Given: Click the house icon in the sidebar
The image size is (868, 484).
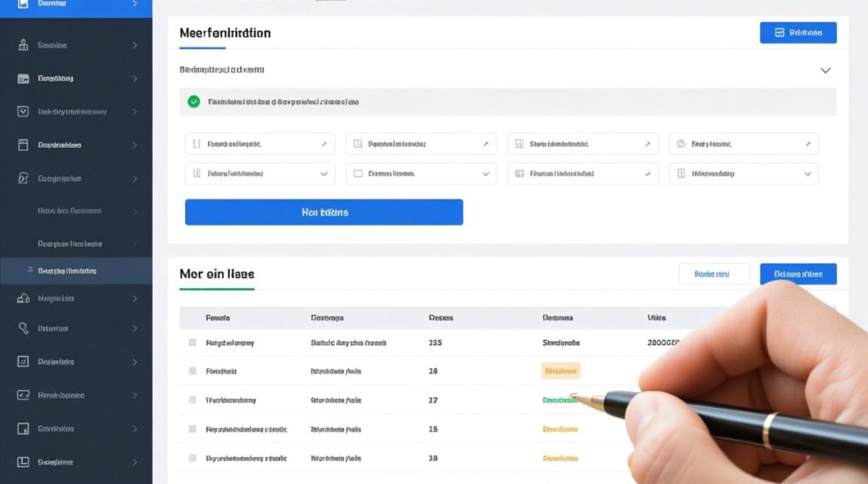Looking at the screenshot, I should pyautogui.click(x=23, y=299).
